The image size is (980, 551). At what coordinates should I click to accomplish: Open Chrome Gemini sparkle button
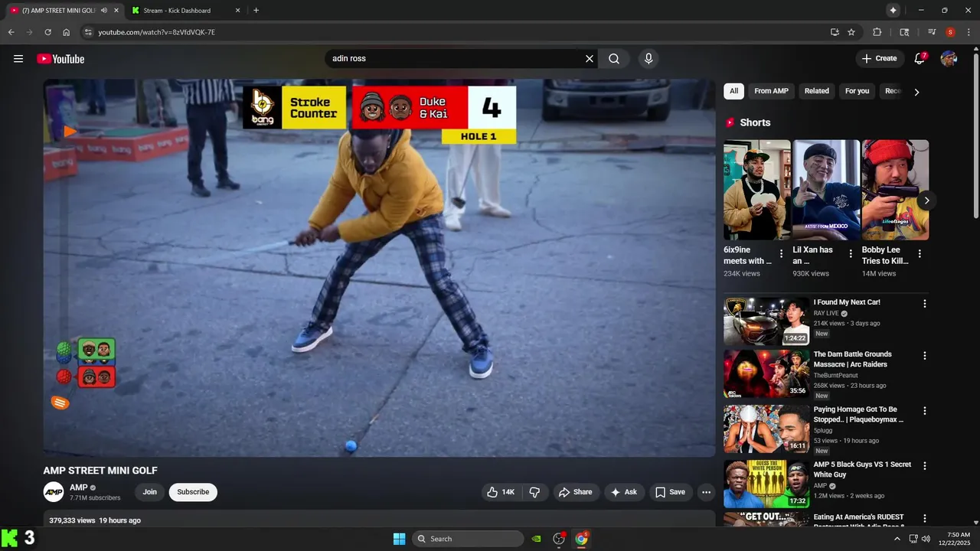coord(893,10)
